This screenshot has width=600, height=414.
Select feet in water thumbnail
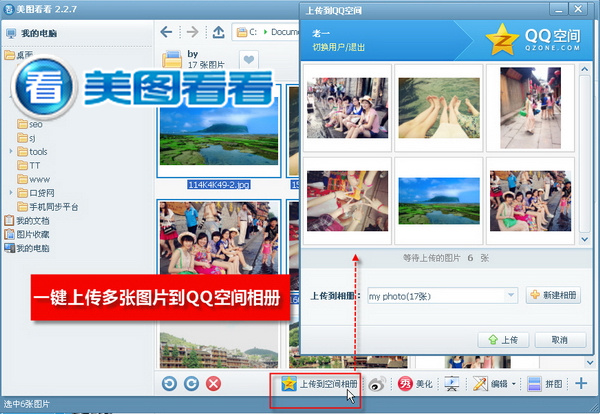tap(439, 108)
